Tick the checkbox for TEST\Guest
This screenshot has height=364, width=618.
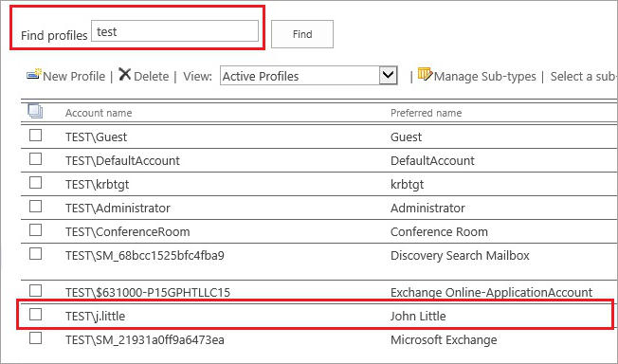click(x=35, y=136)
